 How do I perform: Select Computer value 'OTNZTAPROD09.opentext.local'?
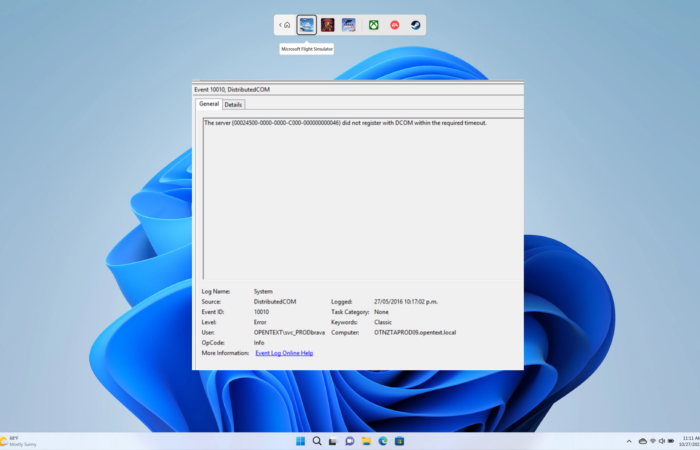click(415, 332)
